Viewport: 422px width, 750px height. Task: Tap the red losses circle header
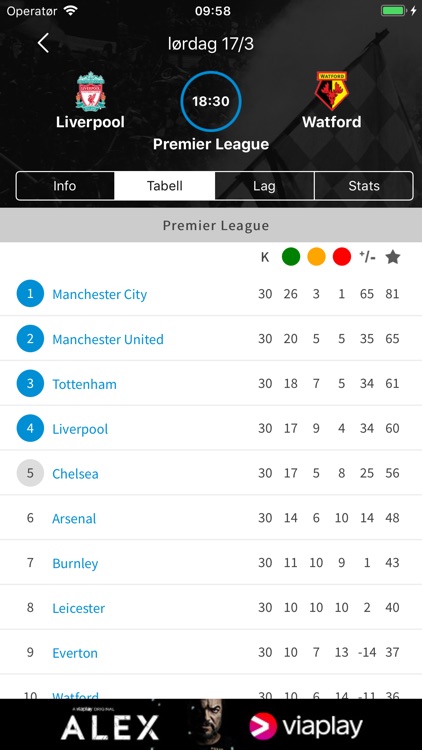[342, 257]
